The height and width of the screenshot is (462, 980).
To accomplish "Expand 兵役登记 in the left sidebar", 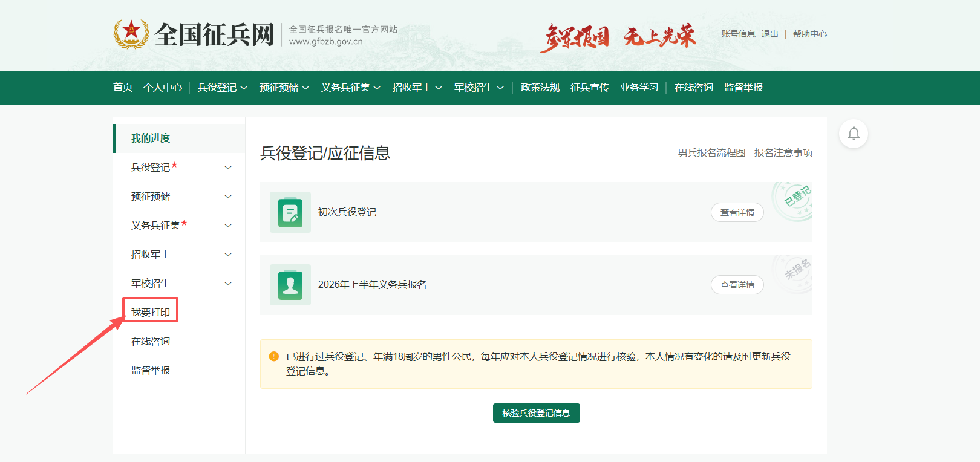I will coord(228,168).
